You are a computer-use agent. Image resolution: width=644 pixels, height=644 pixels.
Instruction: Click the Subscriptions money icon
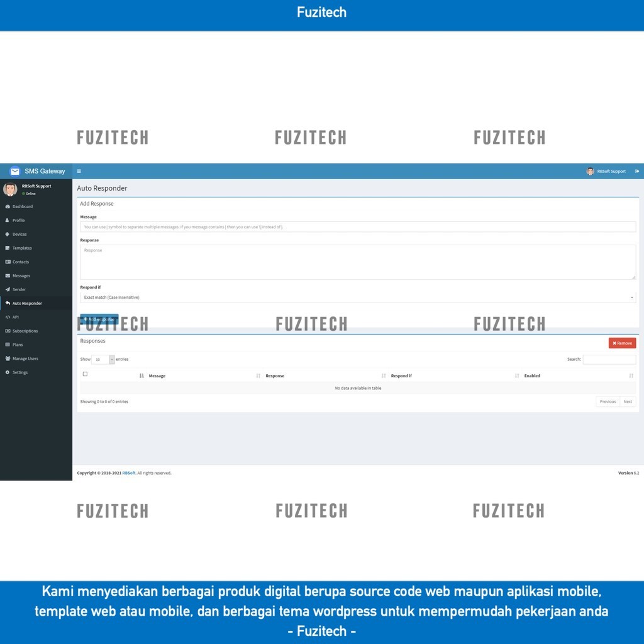coord(8,331)
